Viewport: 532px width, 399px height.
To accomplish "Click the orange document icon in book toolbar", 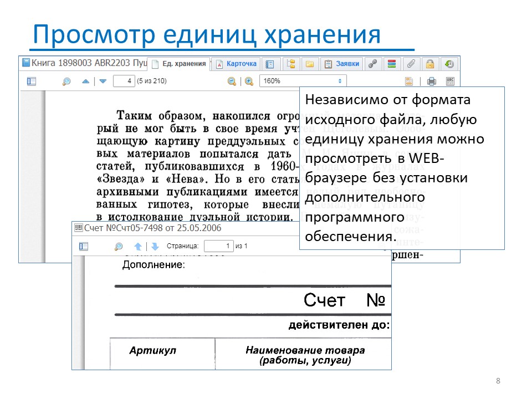I will pos(409,81).
